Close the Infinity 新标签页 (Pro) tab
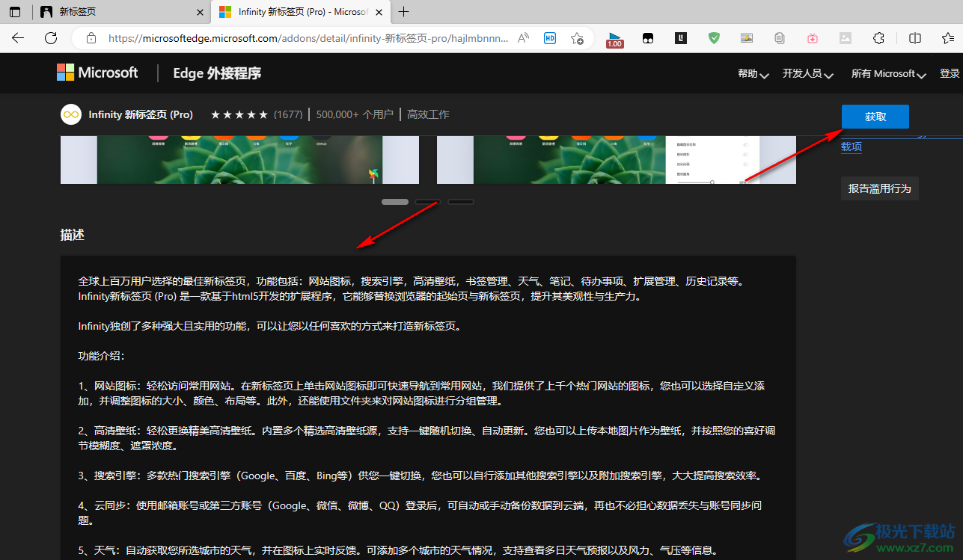Viewport: 963px width, 560px height. (379, 12)
